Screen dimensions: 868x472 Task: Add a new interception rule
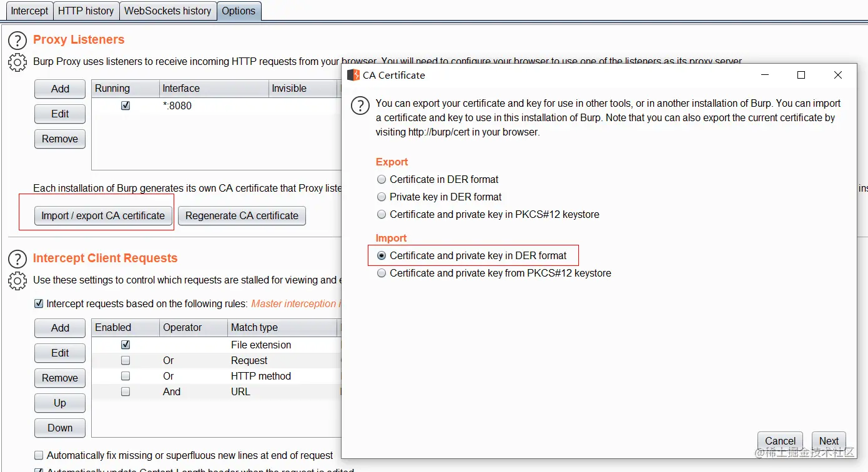pyautogui.click(x=60, y=328)
